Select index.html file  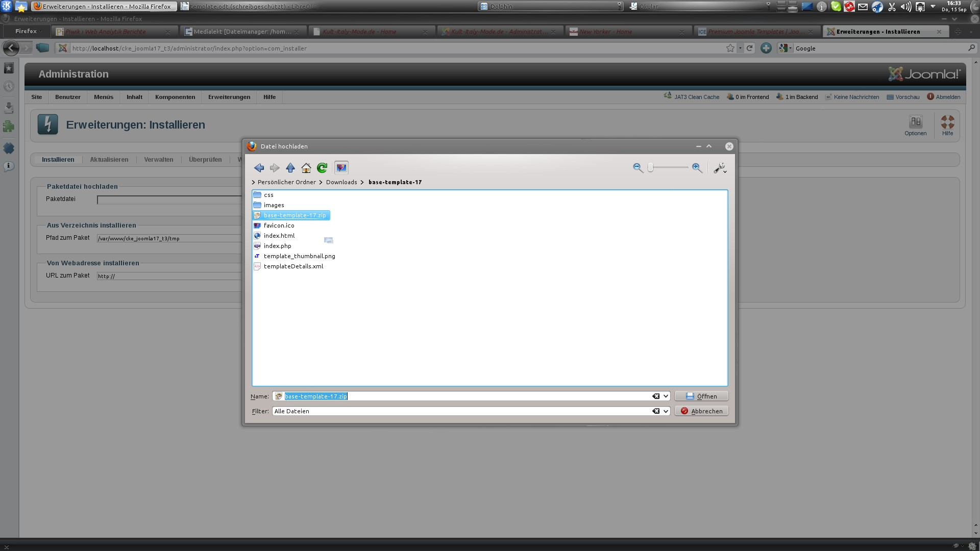274,236
